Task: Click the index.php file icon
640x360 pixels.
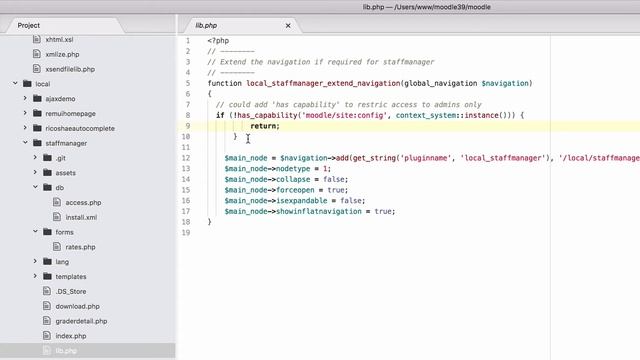Action: [47, 336]
